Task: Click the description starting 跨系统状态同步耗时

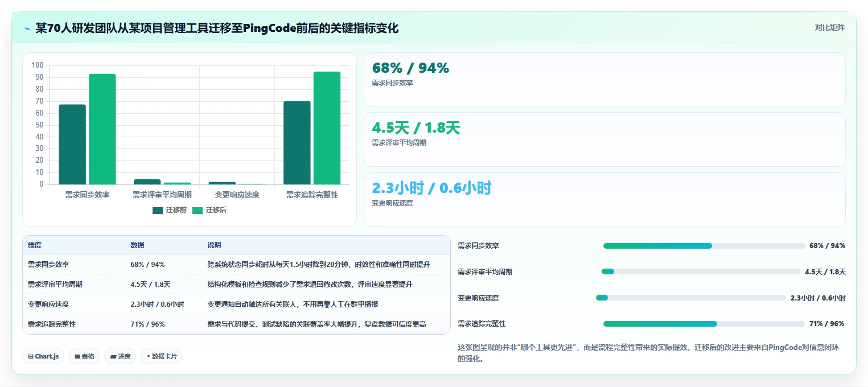Action: 319,265
